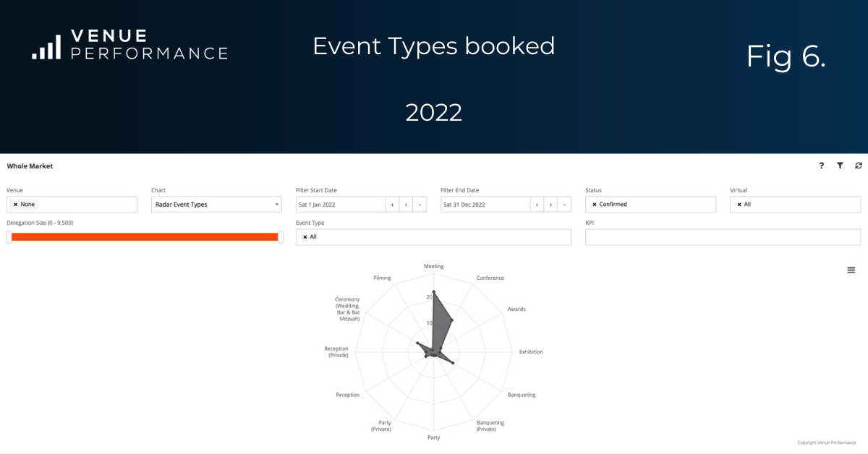Click the Venue Performance logo

[x=130, y=45]
